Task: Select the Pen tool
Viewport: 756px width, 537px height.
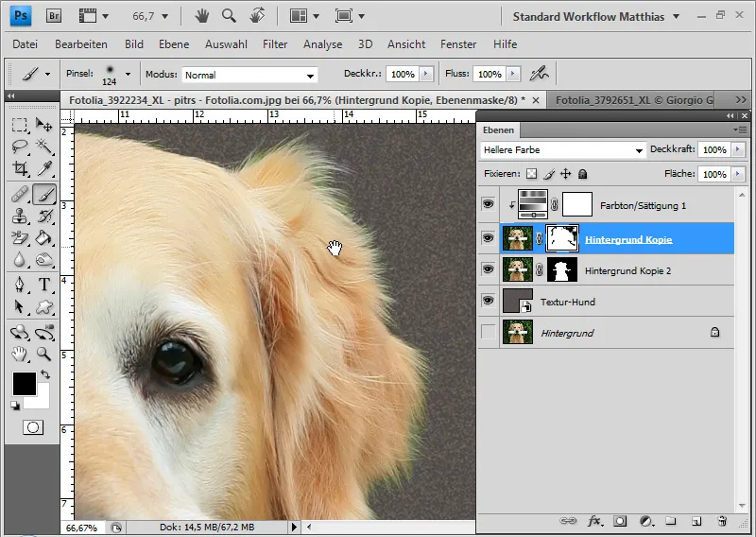Action: point(20,285)
